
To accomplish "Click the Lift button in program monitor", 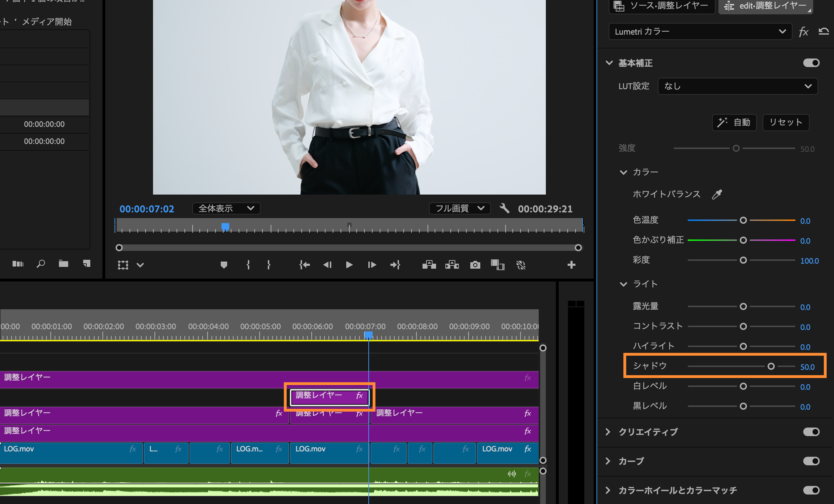I will (429, 265).
